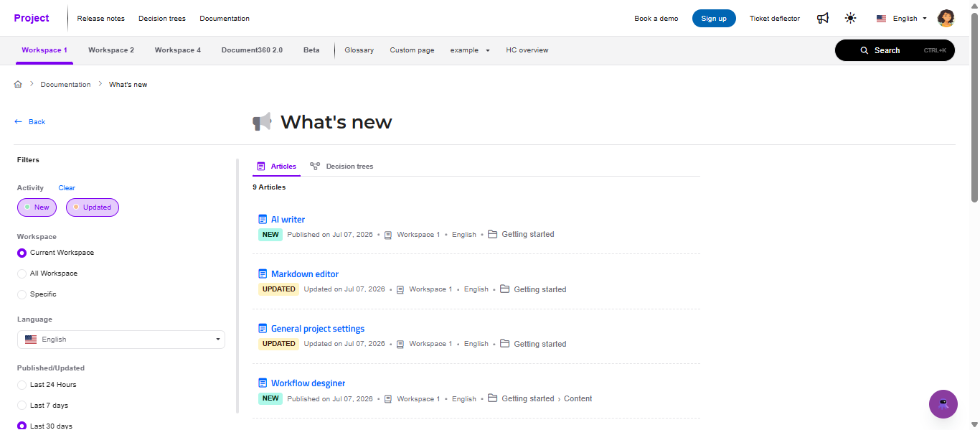Click the home icon in breadcrumb
The height and width of the screenshot is (430, 980).
click(18, 85)
